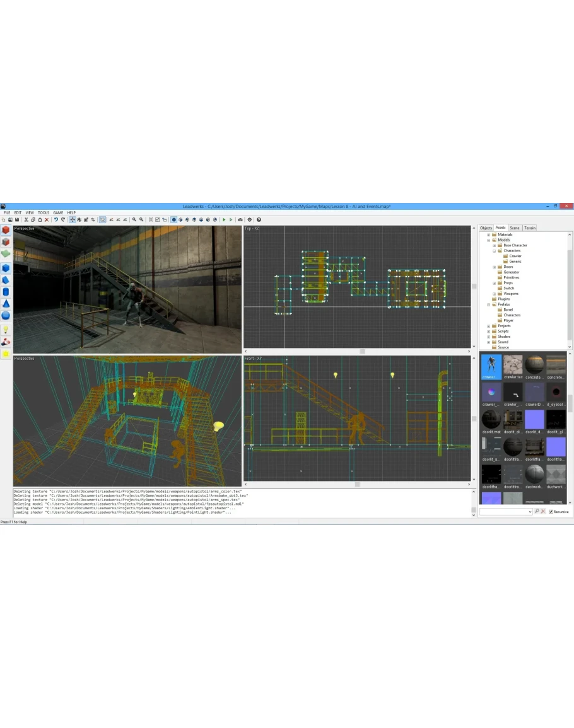Click the undo arrow in toolbar

[x=56, y=219]
